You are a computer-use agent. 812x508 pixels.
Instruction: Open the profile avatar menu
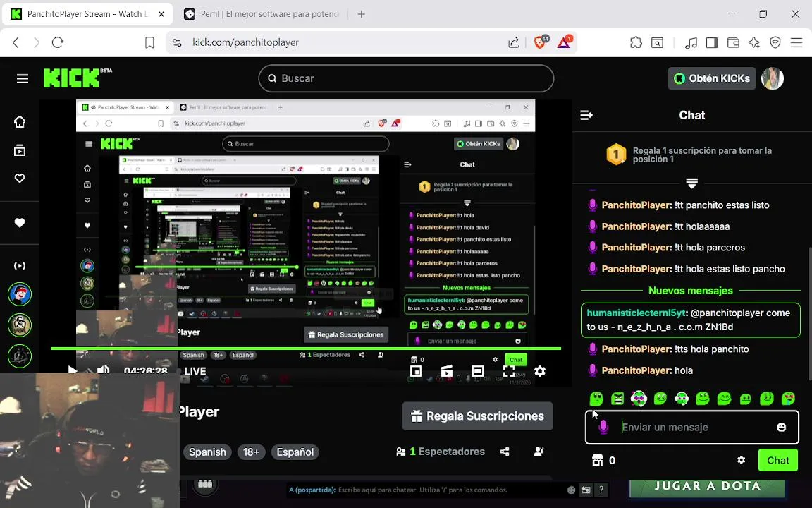(772, 78)
